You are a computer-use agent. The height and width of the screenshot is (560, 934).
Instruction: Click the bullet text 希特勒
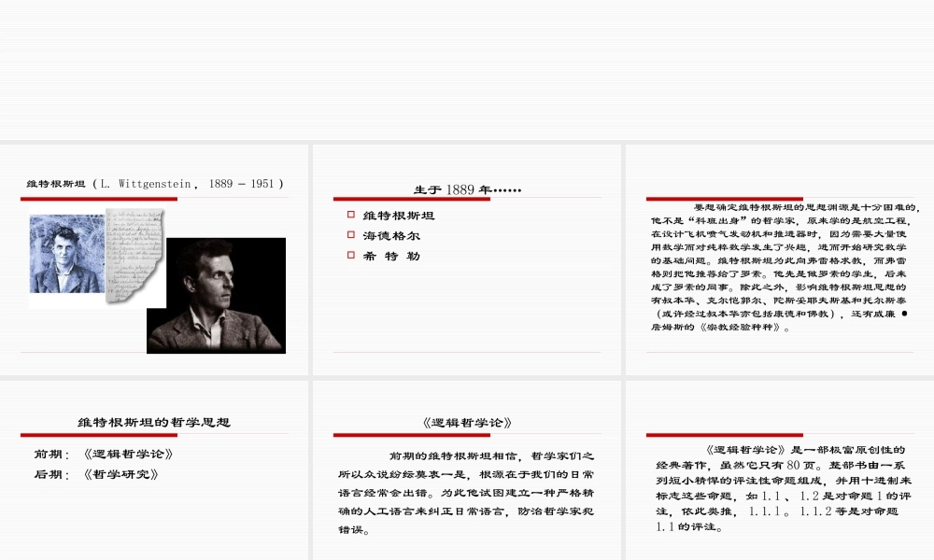click(x=391, y=257)
